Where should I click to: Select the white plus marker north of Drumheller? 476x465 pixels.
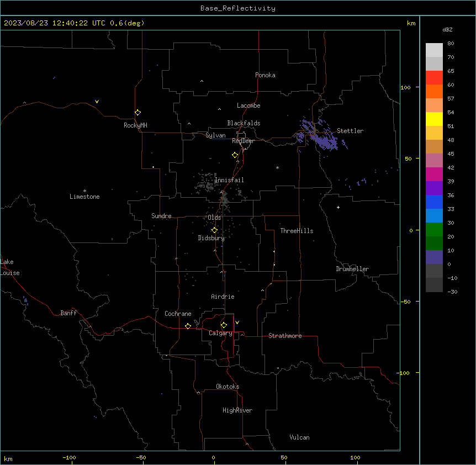click(338, 207)
